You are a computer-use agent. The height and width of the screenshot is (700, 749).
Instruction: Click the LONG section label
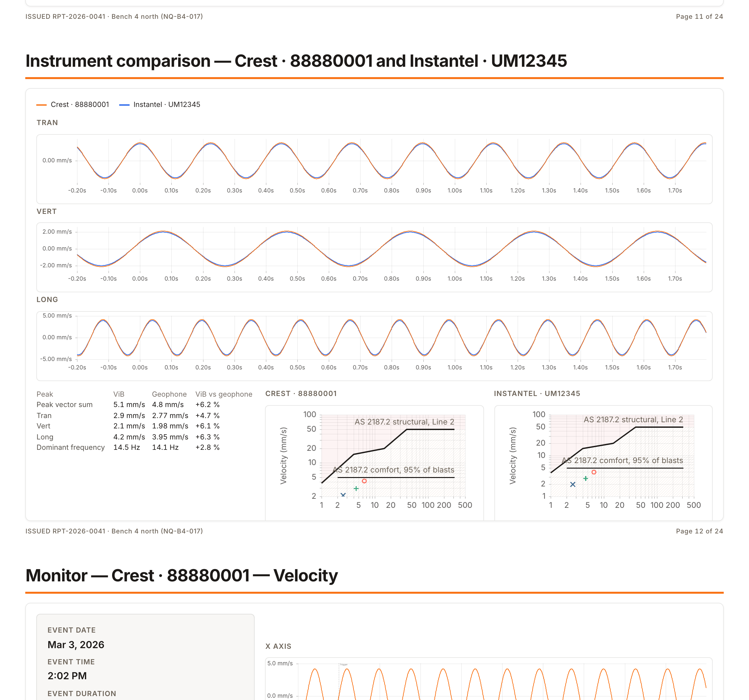point(47,300)
